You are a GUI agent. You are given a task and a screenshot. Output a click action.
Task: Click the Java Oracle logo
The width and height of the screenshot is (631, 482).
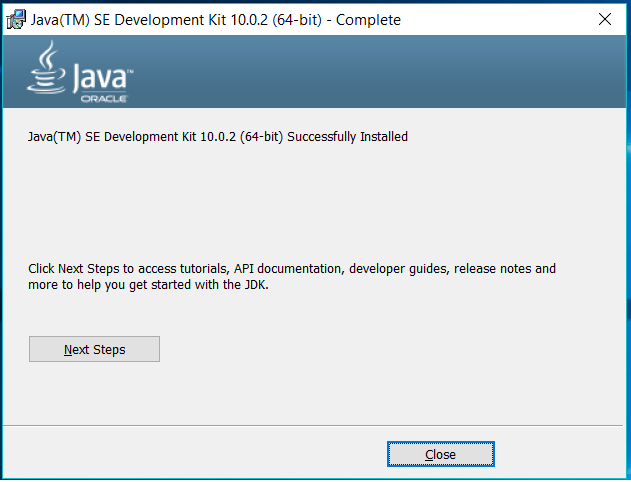80,72
